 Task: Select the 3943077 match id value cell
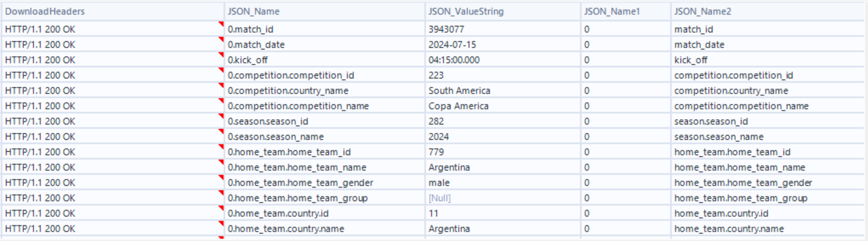point(446,29)
